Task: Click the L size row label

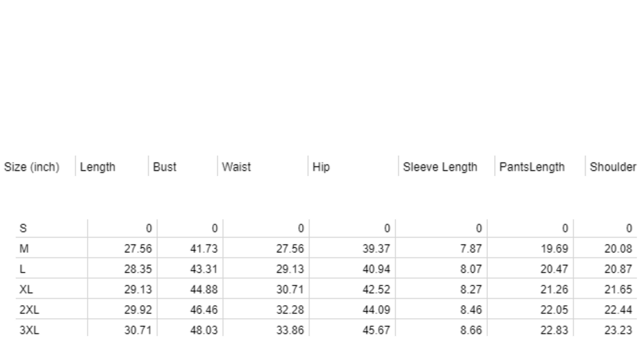Action: (x=23, y=269)
